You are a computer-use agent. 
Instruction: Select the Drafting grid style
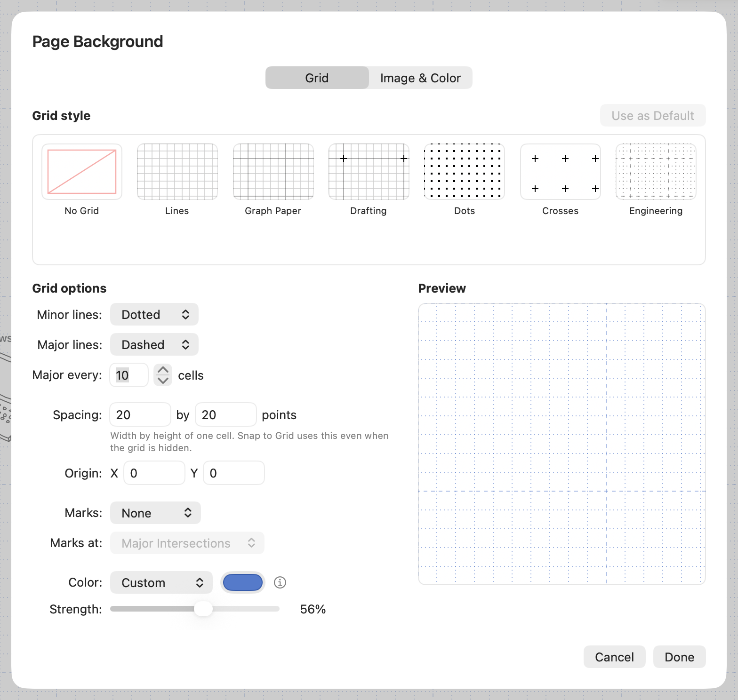(369, 172)
